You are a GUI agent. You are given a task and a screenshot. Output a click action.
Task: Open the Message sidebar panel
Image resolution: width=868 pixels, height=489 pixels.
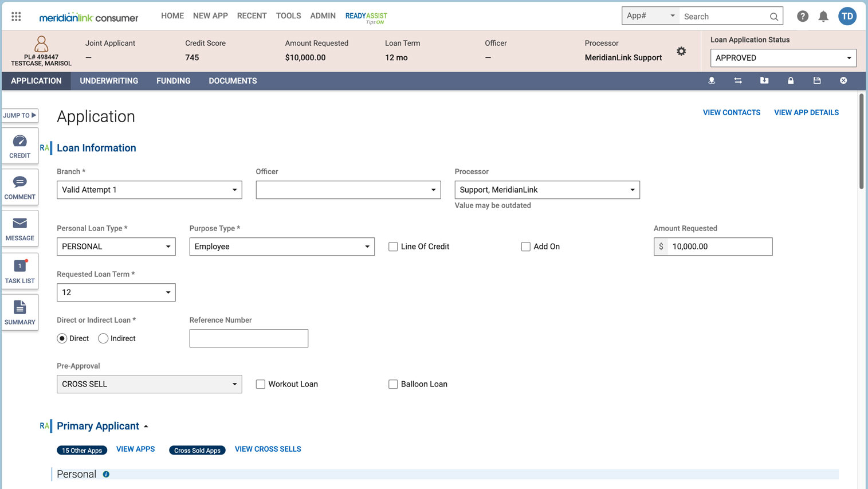(19, 228)
